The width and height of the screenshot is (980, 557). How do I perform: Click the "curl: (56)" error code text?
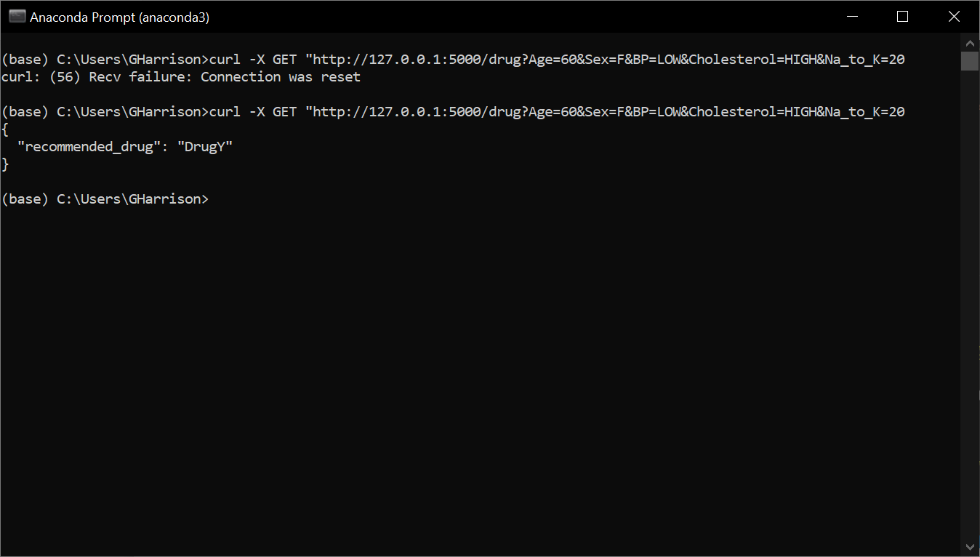coord(41,77)
